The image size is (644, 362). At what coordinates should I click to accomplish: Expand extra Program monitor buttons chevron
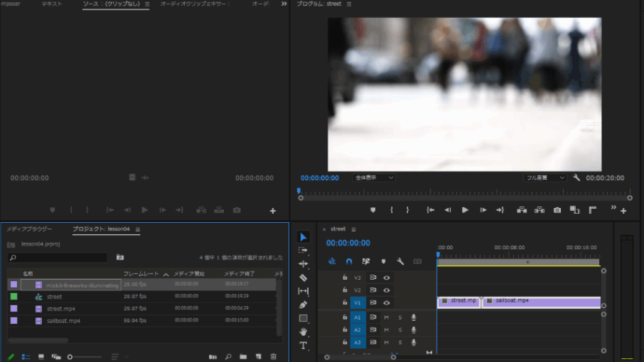(x=613, y=208)
